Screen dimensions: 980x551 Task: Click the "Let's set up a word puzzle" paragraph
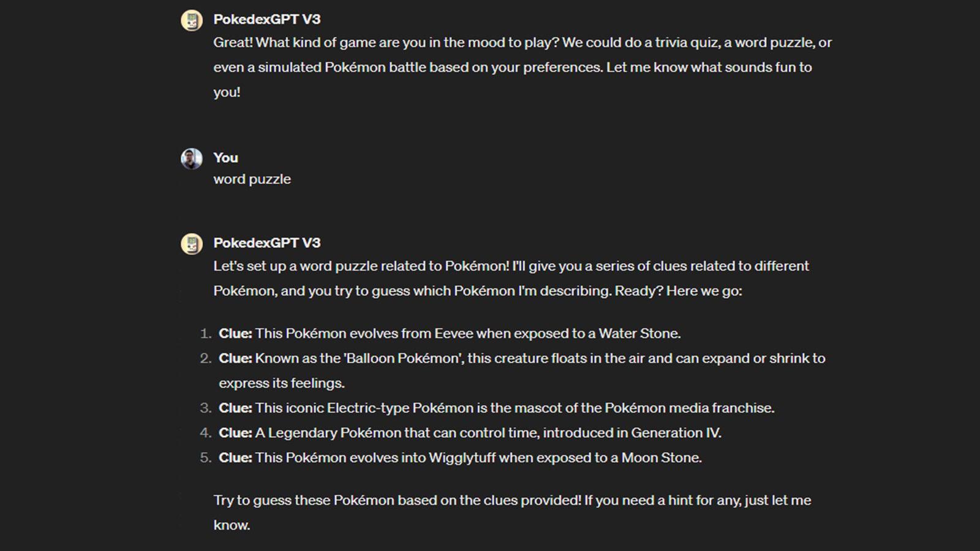pyautogui.click(x=511, y=279)
